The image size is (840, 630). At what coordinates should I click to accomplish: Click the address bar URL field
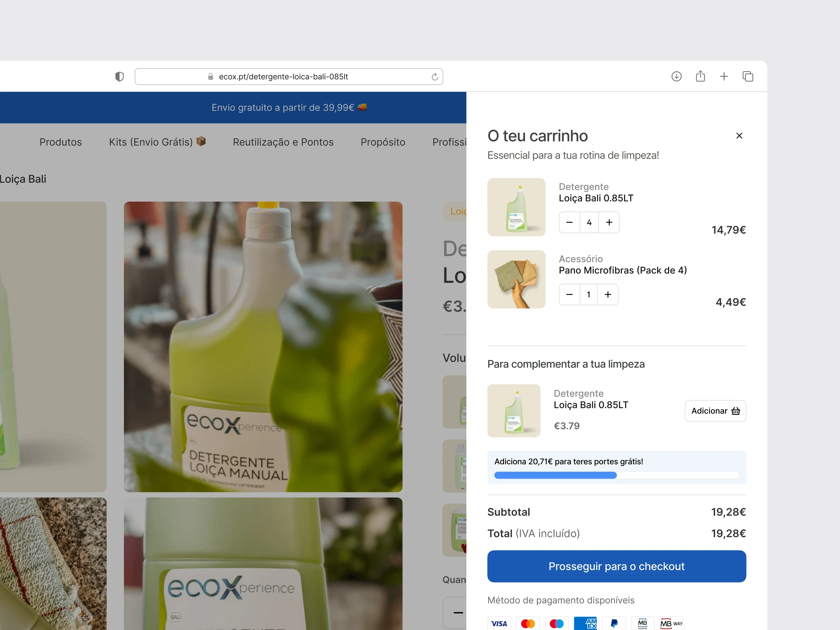tap(283, 77)
